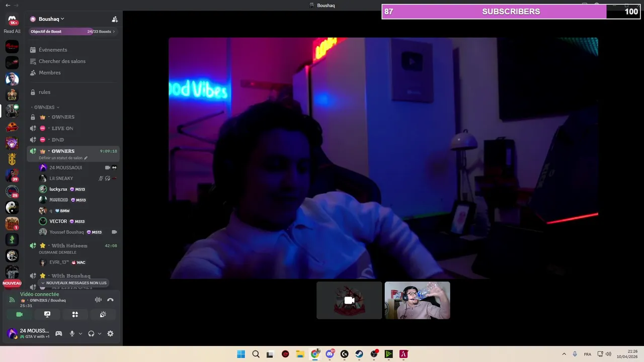The width and height of the screenshot is (644, 362).
Task: Open the green tree server icon
Action: 12,240
